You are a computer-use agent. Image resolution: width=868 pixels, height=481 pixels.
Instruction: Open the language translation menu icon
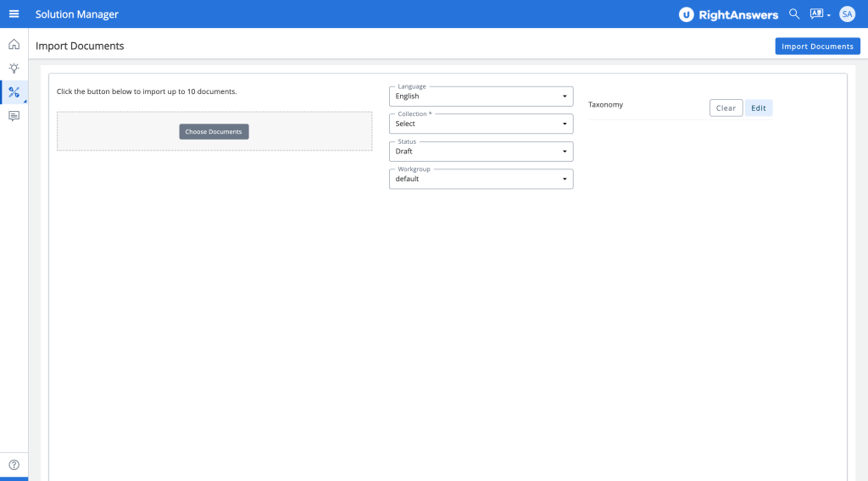click(820, 14)
